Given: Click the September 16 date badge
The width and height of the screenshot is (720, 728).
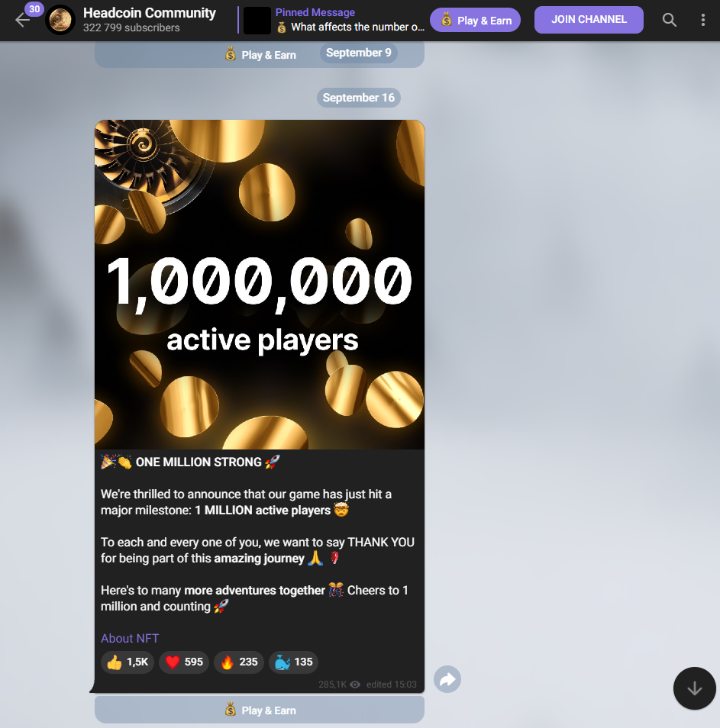Looking at the screenshot, I should tap(359, 98).
